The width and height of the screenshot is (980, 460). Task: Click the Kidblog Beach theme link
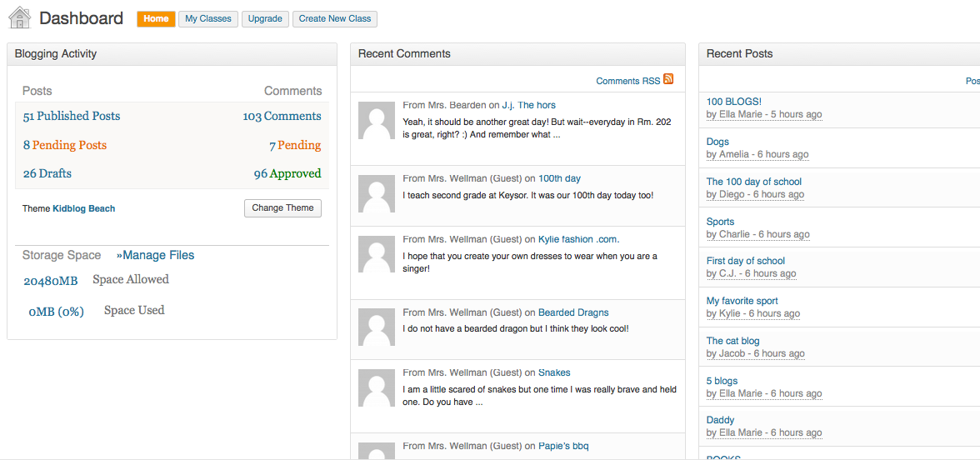tap(83, 208)
